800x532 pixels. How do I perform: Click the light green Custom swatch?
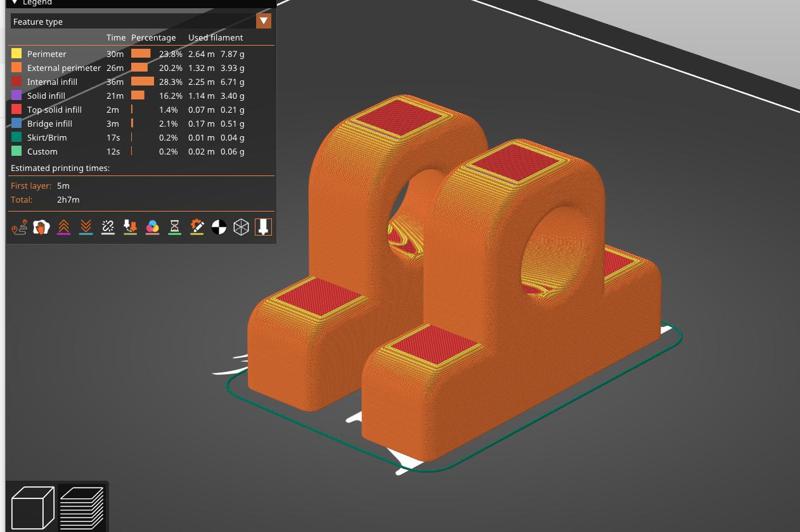click(x=17, y=151)
